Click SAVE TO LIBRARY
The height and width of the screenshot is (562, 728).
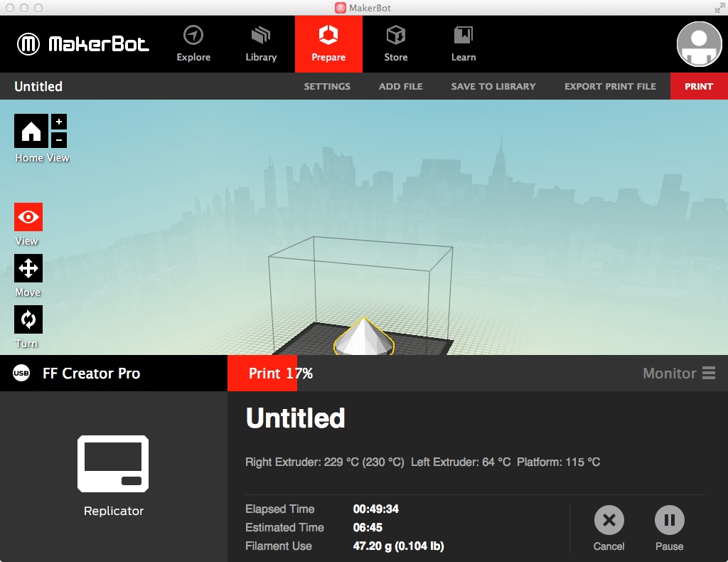pyautogui.click(x=493, y=86)
